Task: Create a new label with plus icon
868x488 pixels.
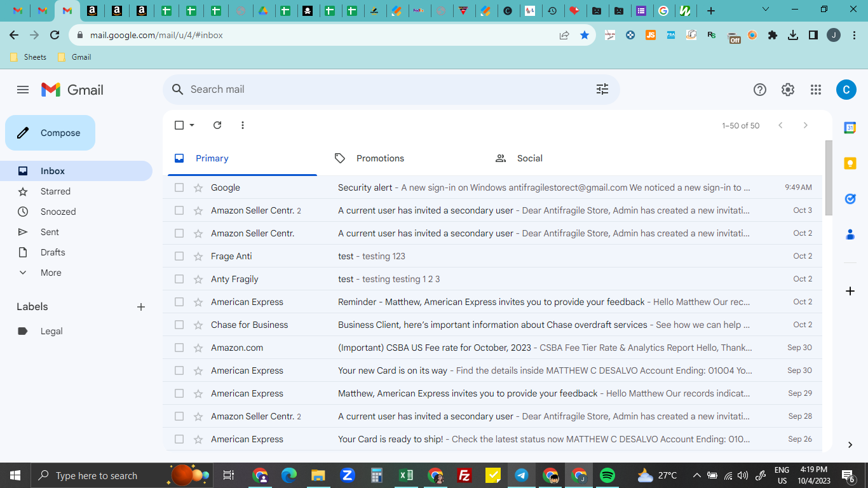Action: (141, 307)
